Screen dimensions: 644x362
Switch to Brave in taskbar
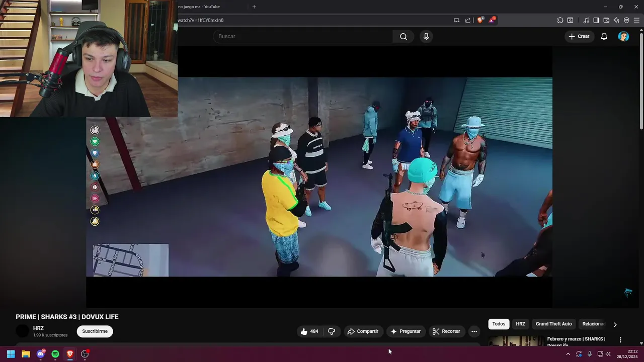pos(70,354)
